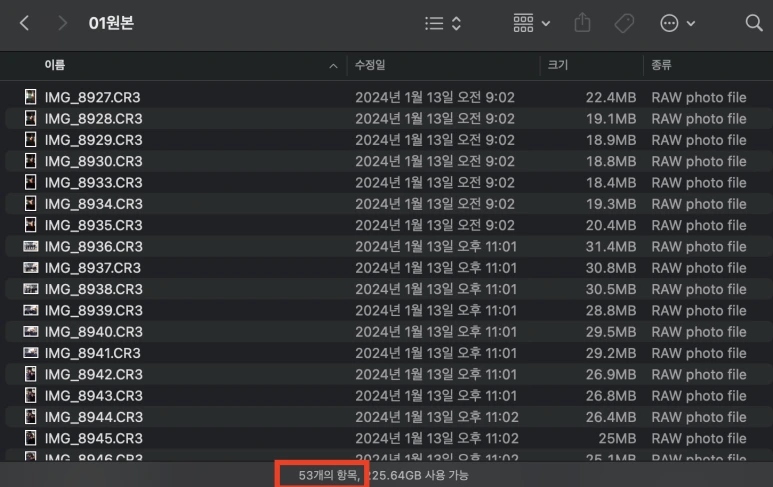Viewport: 773px width, 487px height.
Task: Select file IMG_8938.CR3
Action: [x=94, y=289]
